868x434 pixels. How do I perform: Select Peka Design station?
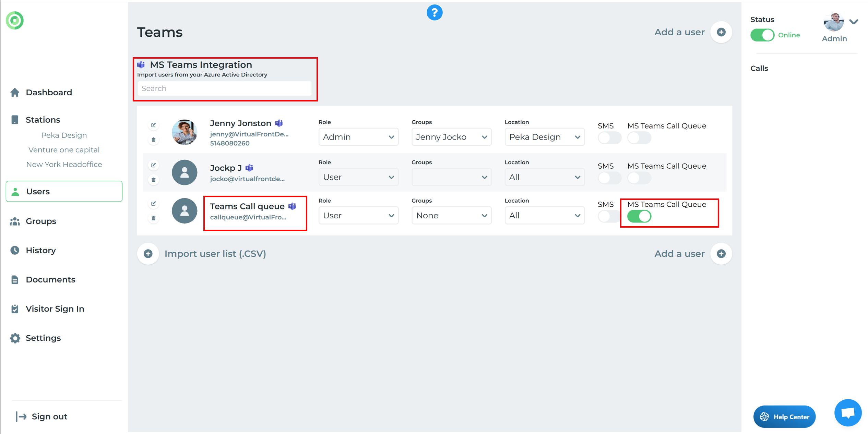[64, 135]
